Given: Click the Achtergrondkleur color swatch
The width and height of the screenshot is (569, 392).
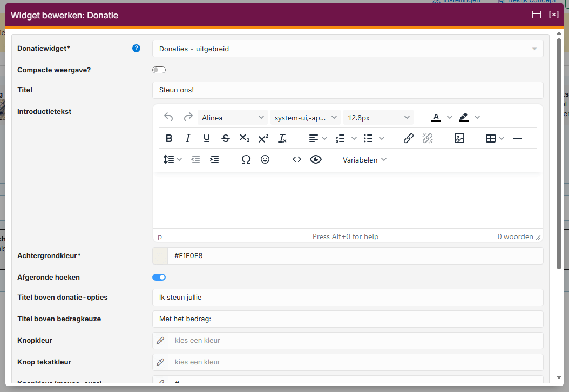Looking at the screenshot, I should pos(160,256).
